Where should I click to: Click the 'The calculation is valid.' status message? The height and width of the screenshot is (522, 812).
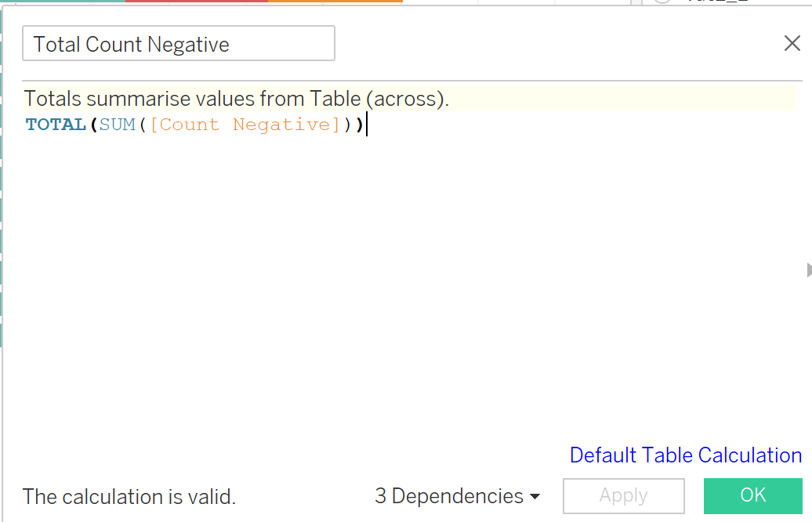click(129, 497)
